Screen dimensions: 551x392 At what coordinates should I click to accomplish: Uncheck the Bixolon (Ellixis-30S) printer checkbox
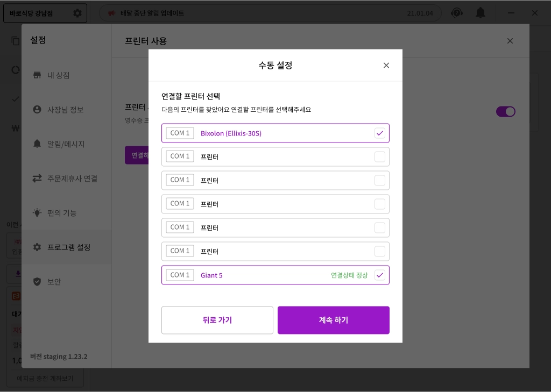point(380,133)
